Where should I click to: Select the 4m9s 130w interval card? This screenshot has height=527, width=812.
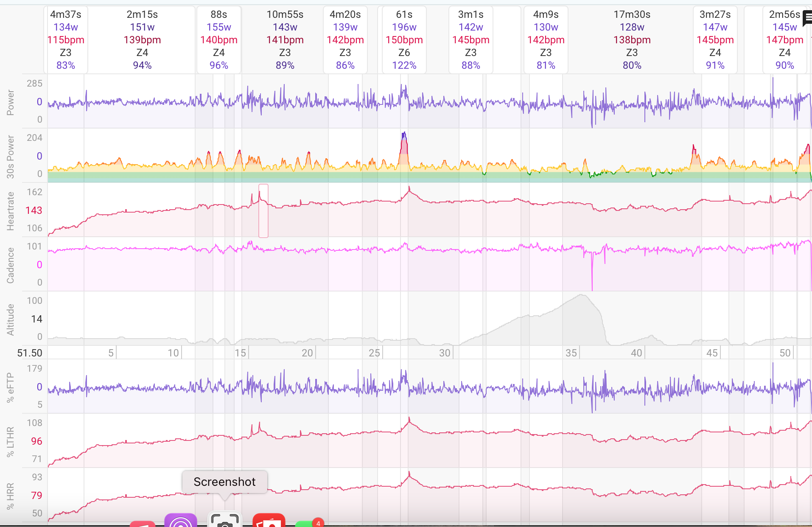tap(546, 40)
